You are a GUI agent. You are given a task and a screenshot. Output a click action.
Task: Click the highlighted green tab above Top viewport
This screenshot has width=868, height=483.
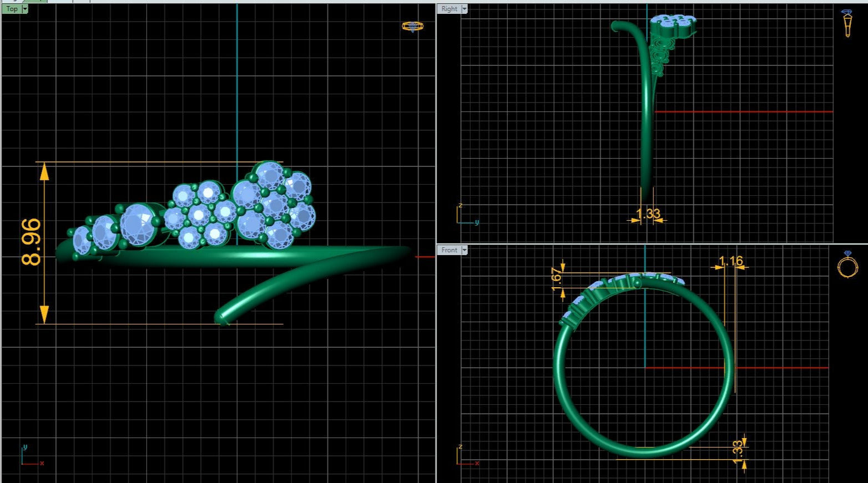(x=36, y=1)
